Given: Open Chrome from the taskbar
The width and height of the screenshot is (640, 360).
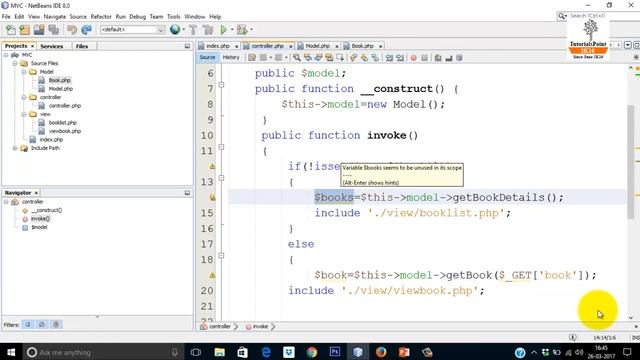Looking at the screenshot, I should pos(312,352).
